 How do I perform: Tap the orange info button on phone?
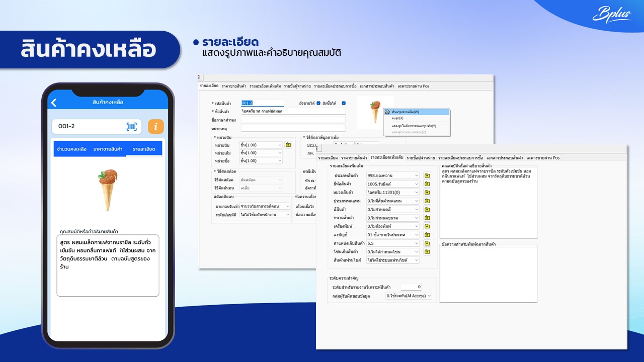point(156,127)
